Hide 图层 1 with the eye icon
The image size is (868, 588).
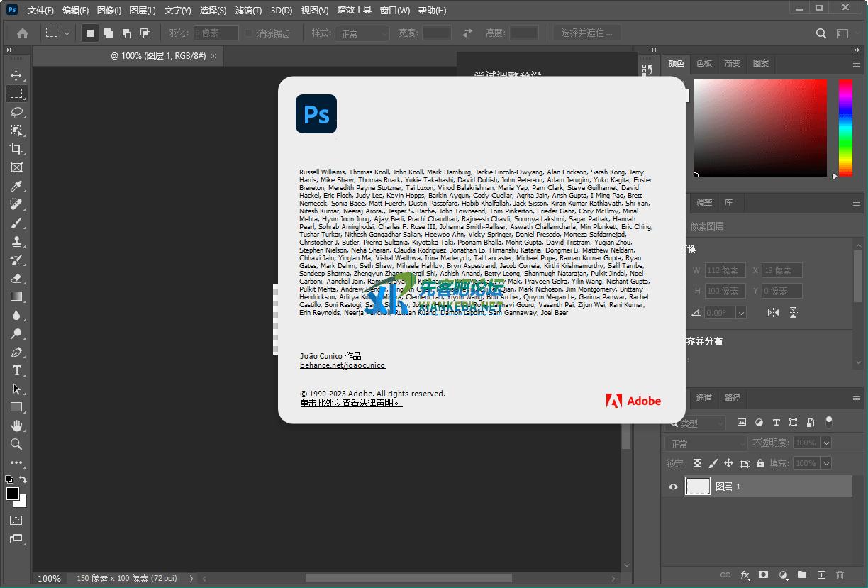click(673, 487)
